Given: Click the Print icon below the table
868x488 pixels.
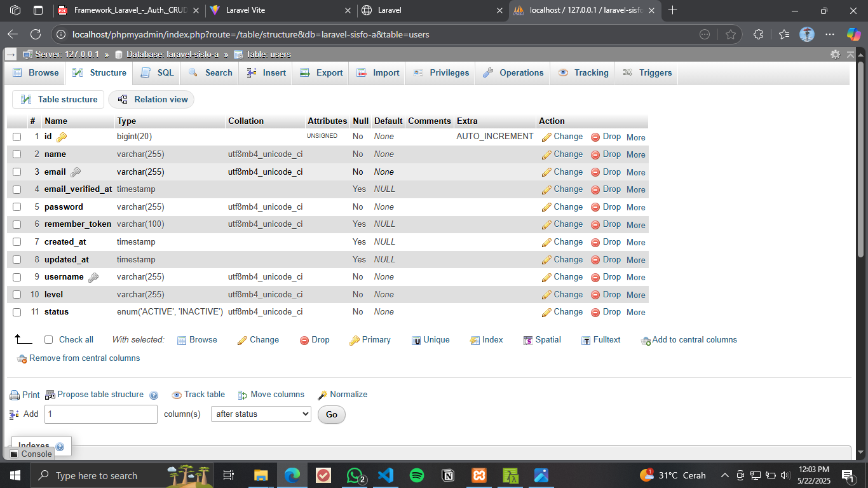Looking at the screenshot, I should point(15,395).
